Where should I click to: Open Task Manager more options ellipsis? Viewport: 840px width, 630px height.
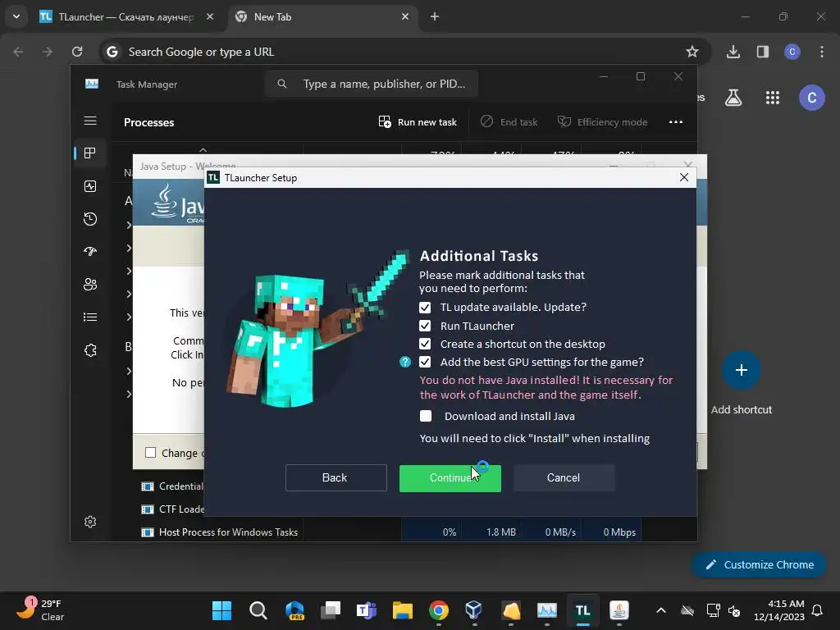tap(676, 122)
